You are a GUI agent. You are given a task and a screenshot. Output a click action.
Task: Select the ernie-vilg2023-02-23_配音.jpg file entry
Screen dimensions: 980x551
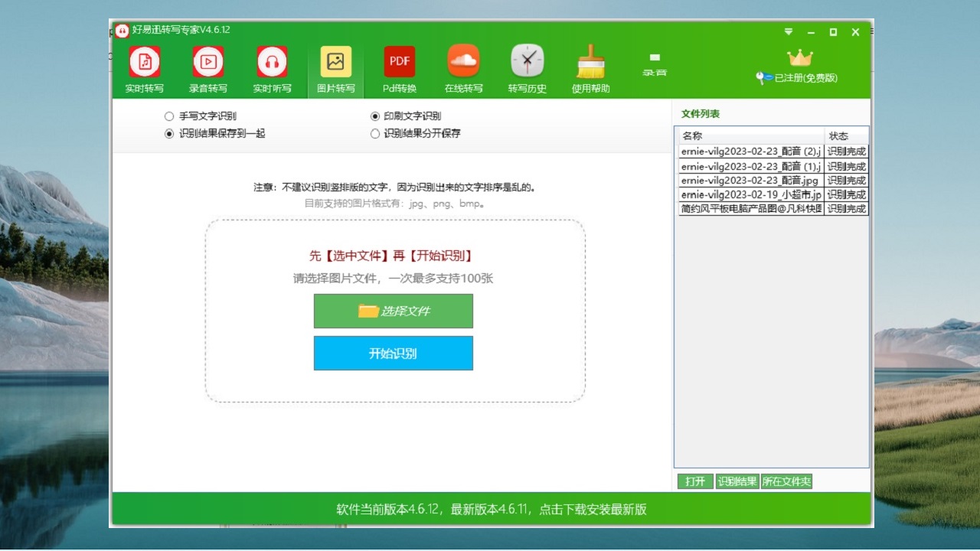pyautogui.click(x=750, y=180)
